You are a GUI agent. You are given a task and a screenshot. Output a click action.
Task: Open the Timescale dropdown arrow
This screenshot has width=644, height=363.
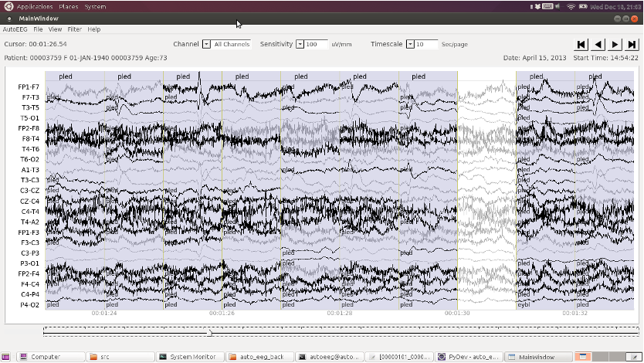(x=410, y=44)
